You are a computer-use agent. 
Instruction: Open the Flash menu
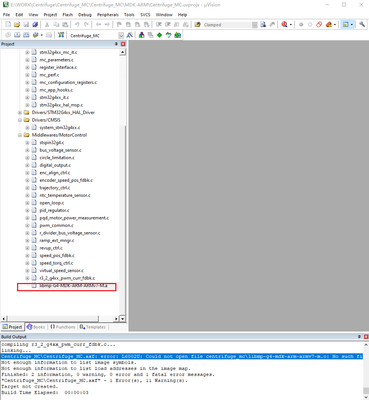[68, 15]
